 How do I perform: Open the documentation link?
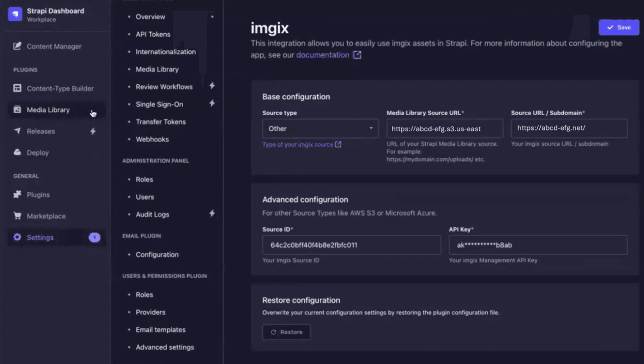pyautogui.click(x=323, y=55)
